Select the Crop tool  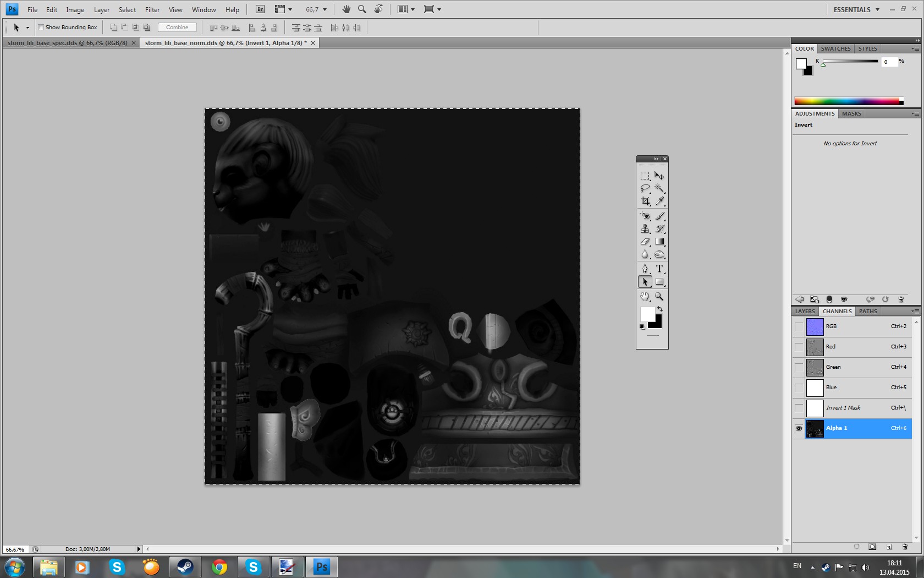(x=645, y=201)
